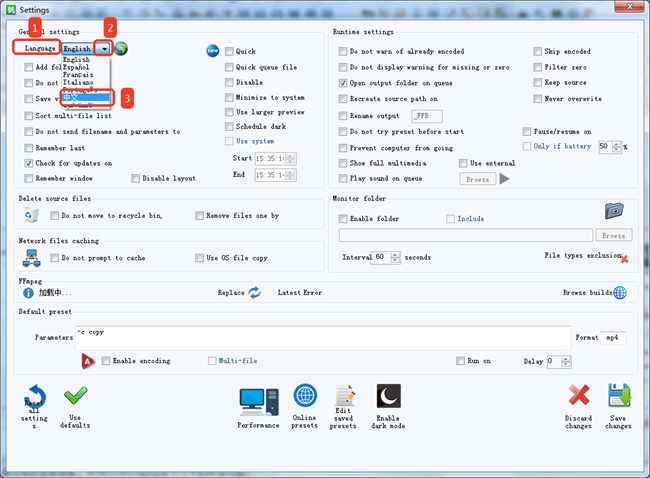The image size is (650, 478).
Task: Expand the Language dropdown arrow
Action: [103, 48]
